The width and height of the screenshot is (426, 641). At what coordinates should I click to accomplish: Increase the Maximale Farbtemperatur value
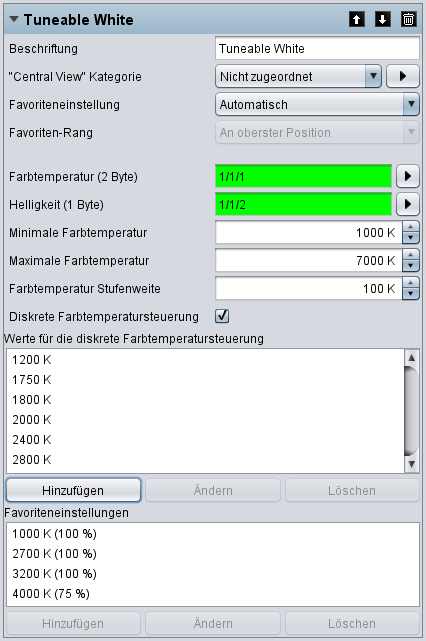point(411,255)
